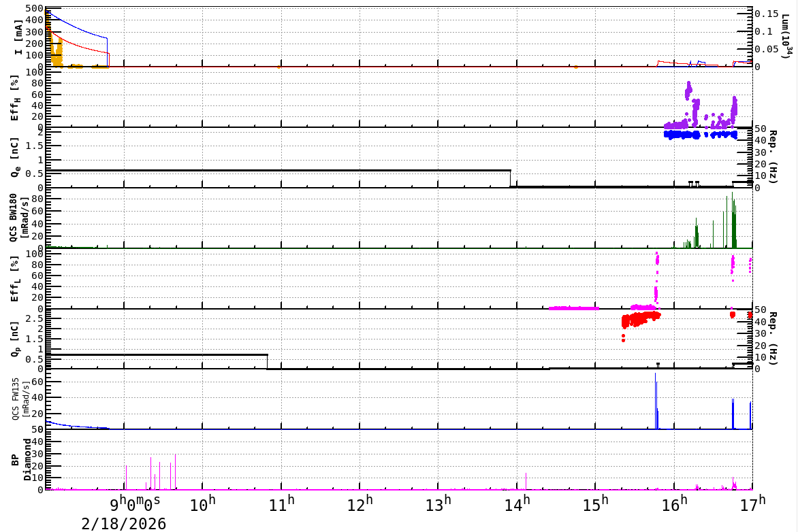The height and width of the screenshot is (532, 798).
Task: Click the 16h time axis label
Action: click(674, 504)
